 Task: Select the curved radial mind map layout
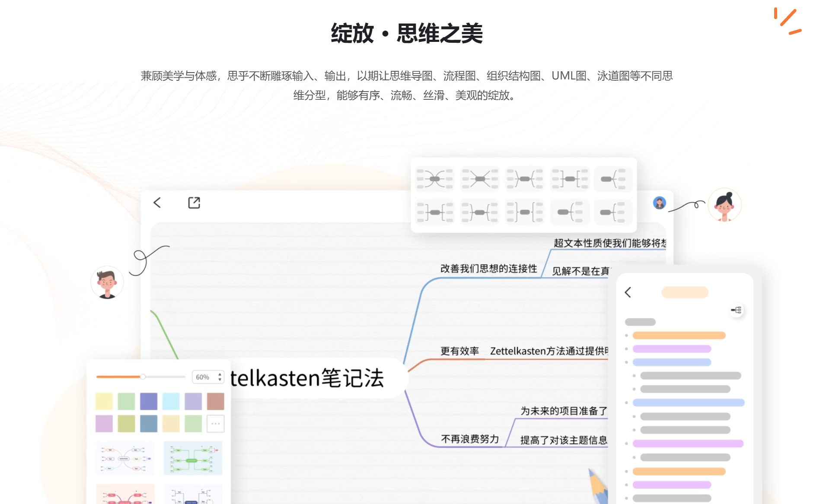point(435,179)
